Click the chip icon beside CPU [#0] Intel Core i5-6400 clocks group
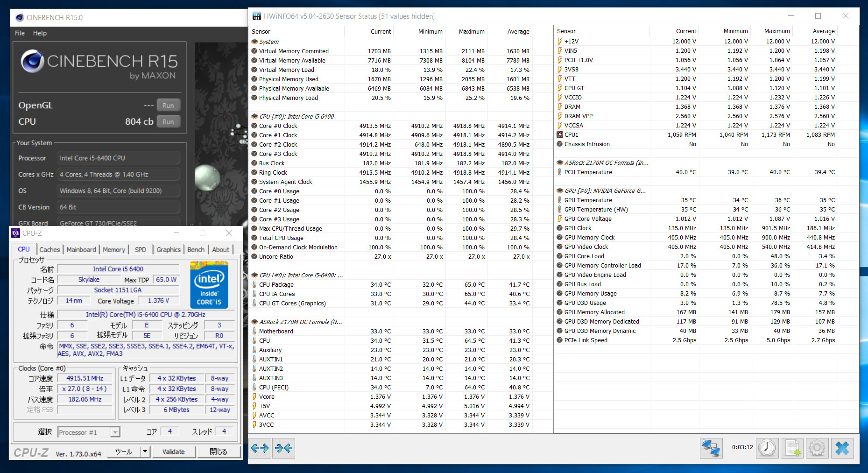The width and height of the screenshot is (868, 473). 254,116
